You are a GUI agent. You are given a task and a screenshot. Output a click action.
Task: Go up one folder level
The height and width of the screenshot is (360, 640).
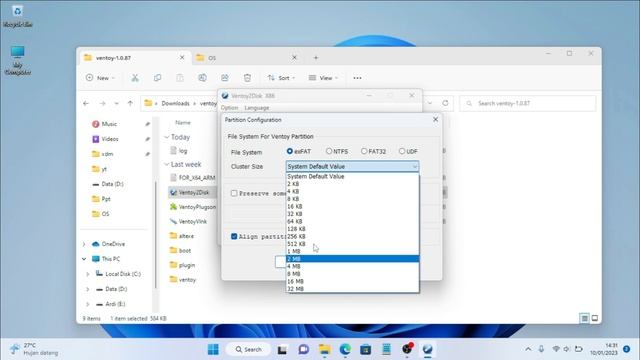[x=130, y=104]
